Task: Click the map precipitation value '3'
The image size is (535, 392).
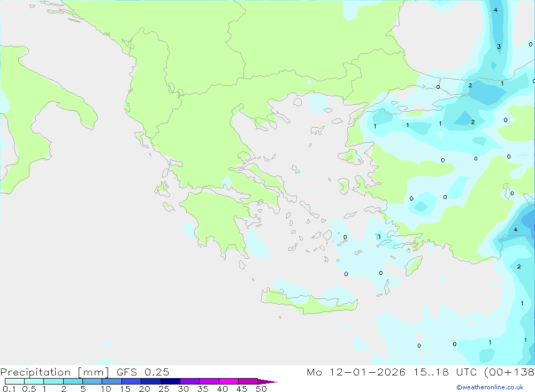Action: pos(499,47)
